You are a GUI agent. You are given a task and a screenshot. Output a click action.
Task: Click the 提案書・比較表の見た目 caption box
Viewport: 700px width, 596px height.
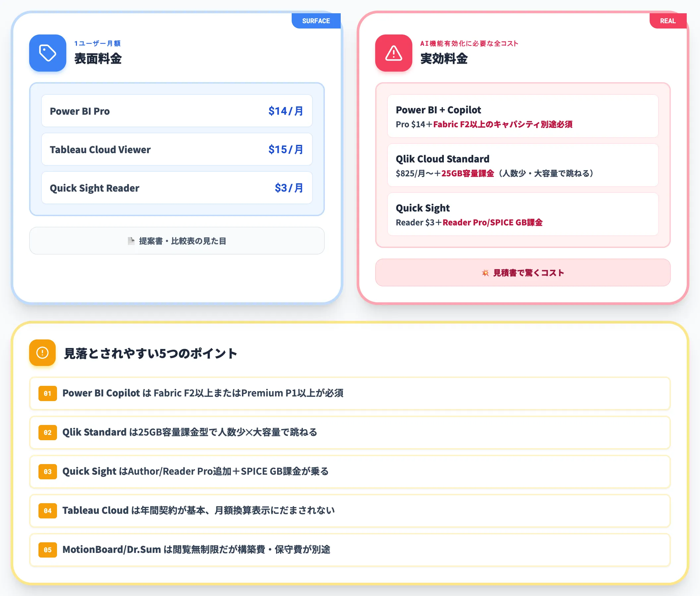click(177, 241)
